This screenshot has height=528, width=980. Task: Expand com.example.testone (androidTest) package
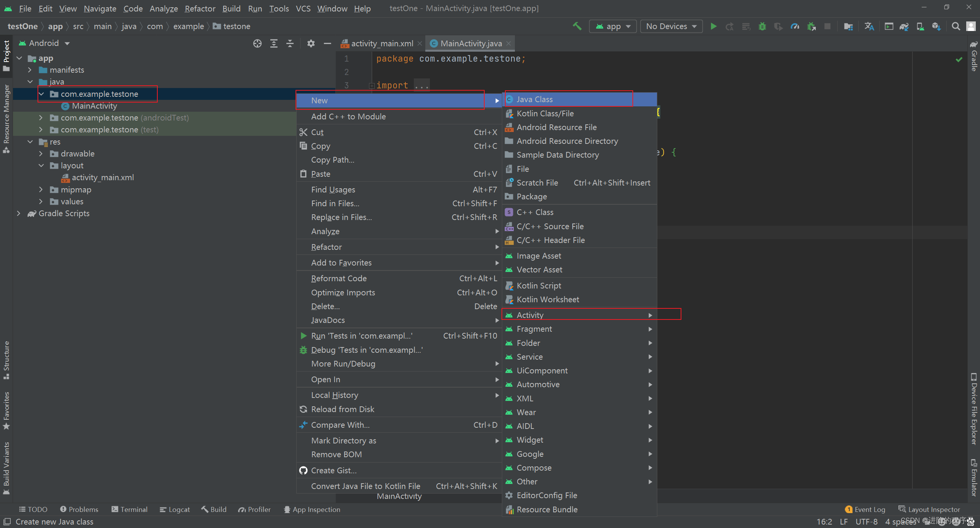[41, 118]
